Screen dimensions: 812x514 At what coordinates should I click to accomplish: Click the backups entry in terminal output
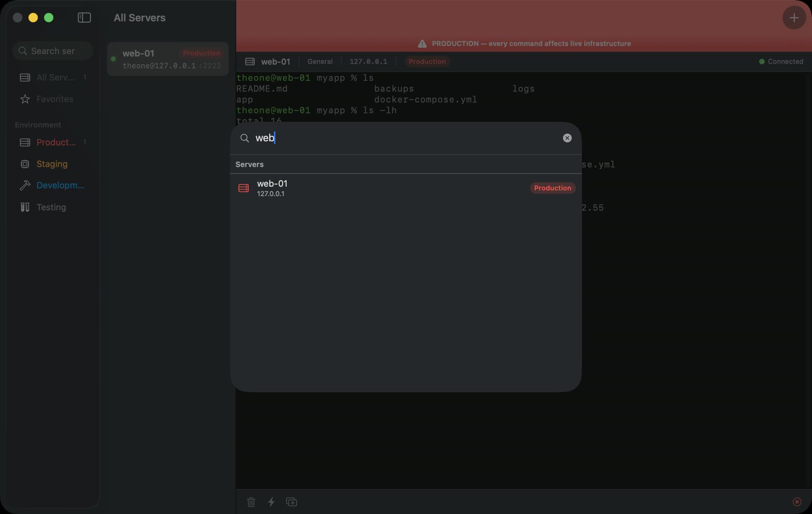pyautogui.click(x=394, y=89)
